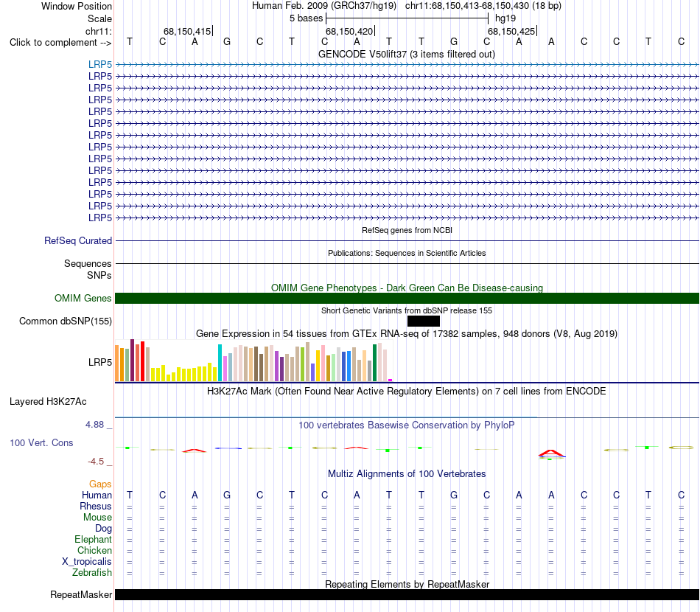Viewport: 700px width, 612px height.
Task: Click the Scale track label
Action: pos(99,18)
